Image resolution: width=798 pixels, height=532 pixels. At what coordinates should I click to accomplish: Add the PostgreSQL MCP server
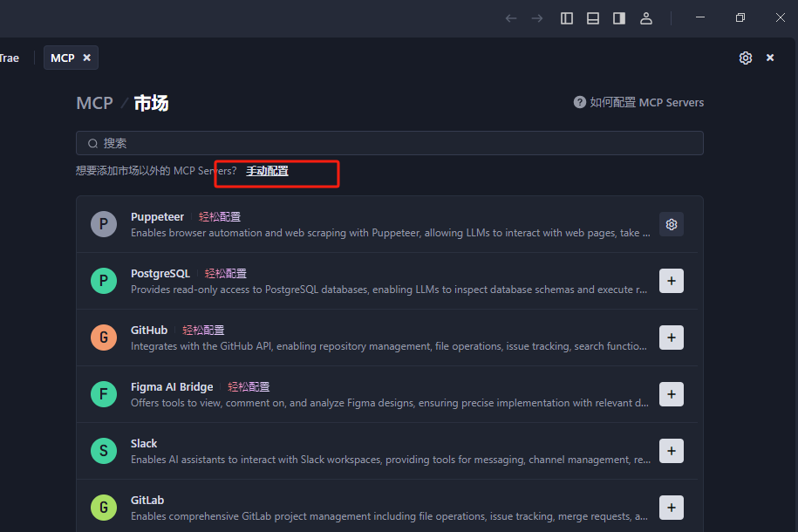[x=671, y=281]
